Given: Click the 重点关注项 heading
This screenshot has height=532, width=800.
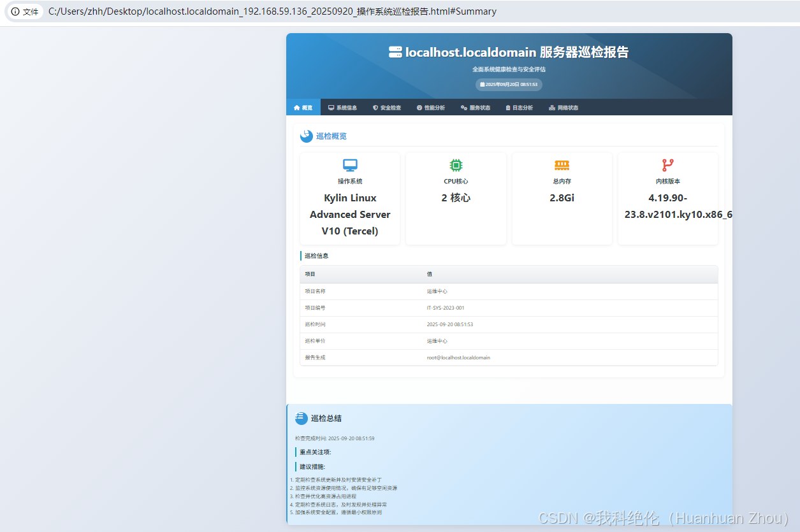Looking at the screenshot, I should pyautogui.click(x=316, y=452).
